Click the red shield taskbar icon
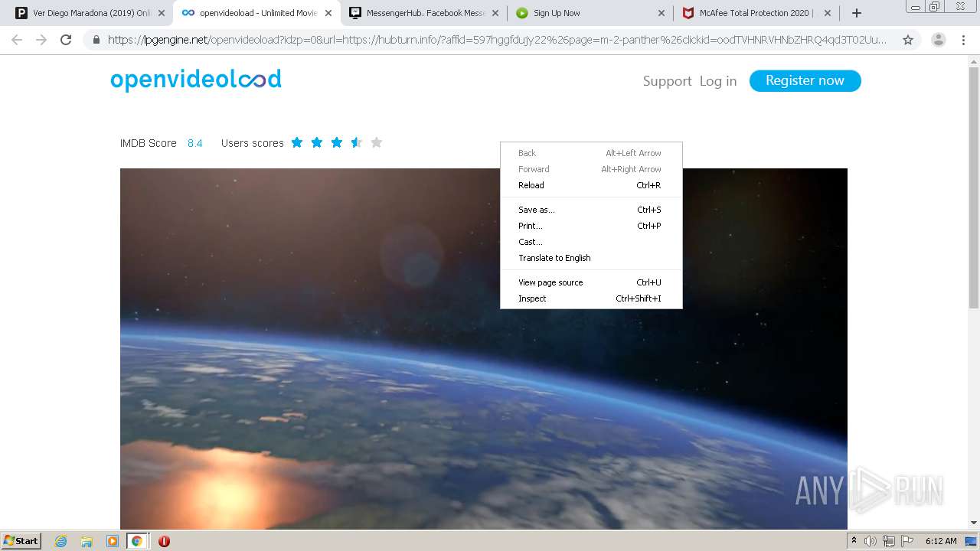The image size is (980, 551). click(164, 541)
